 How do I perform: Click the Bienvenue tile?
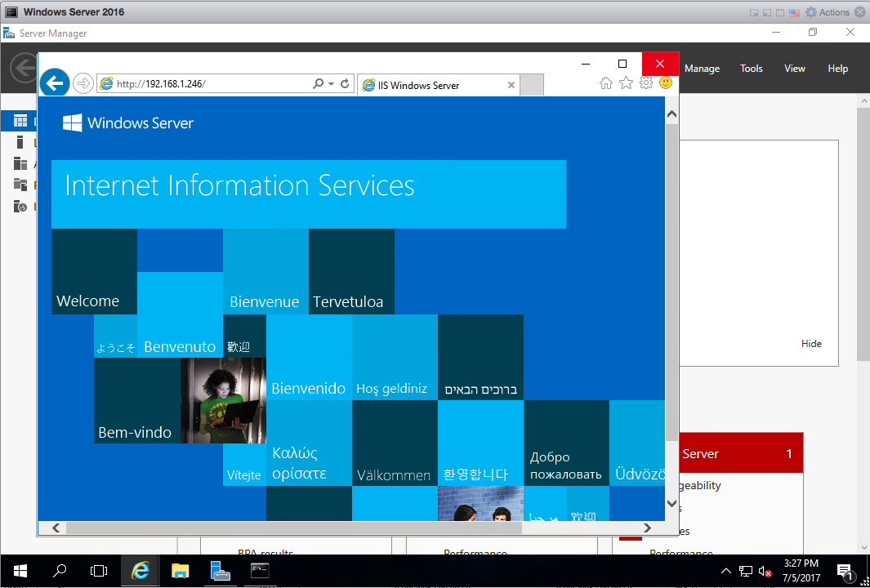click(x=265, y=272)
